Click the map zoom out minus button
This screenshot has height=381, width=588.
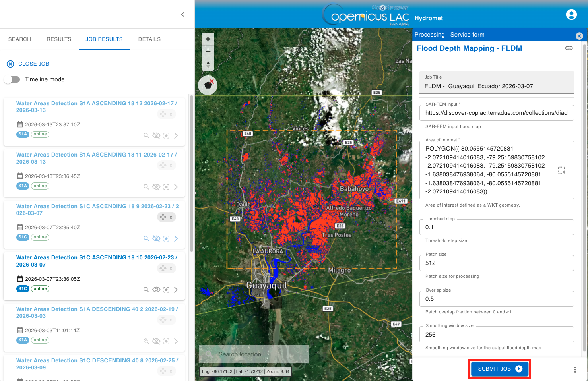[208, 52]
